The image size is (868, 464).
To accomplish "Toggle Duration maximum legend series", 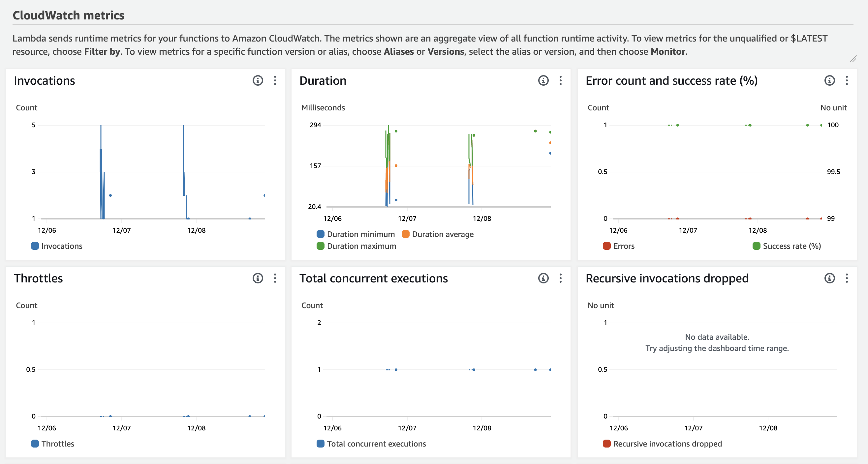I will 361,246.
